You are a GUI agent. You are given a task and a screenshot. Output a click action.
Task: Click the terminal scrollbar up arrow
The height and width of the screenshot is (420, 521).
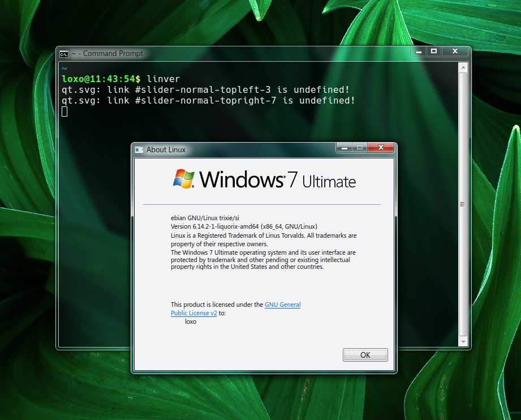tap(463, 67)
